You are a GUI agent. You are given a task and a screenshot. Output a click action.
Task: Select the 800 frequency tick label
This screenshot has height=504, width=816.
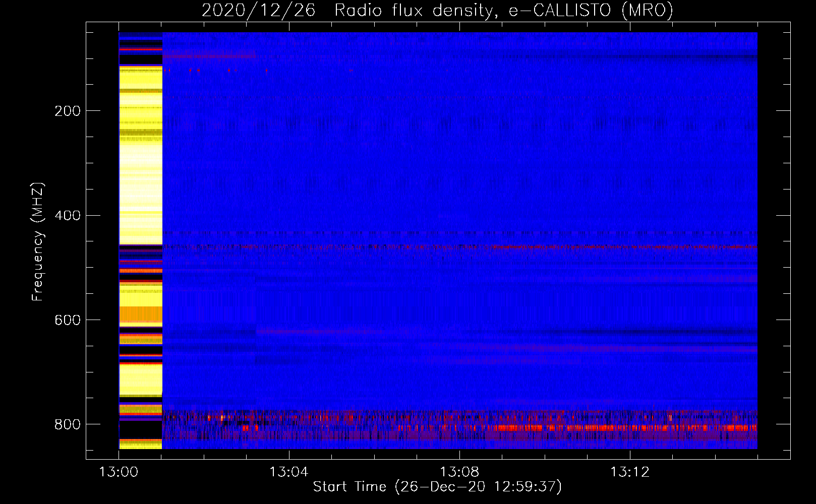point(68,424)
